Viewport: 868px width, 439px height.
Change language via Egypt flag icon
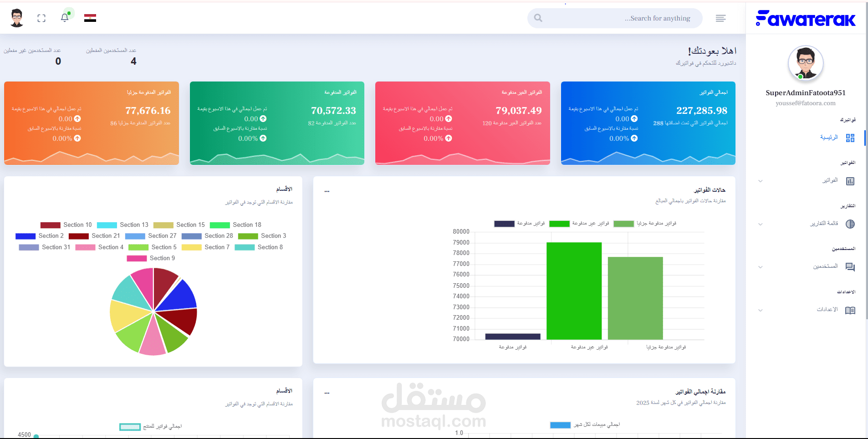[90, 18]
